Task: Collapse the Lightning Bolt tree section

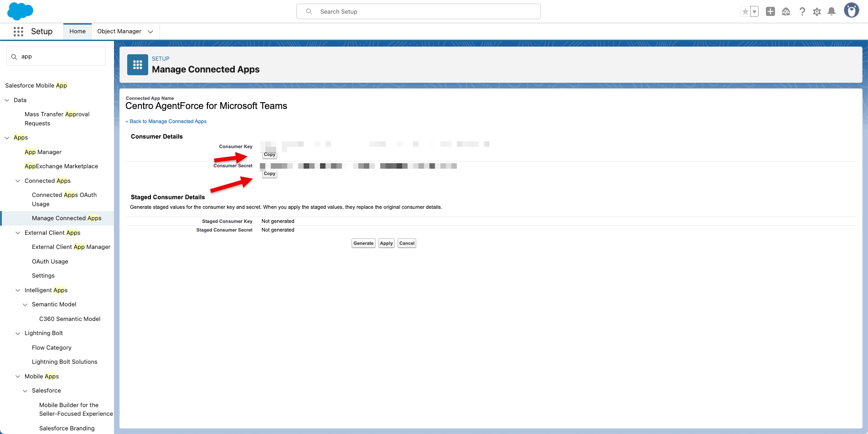Action: tap(18, 333)
